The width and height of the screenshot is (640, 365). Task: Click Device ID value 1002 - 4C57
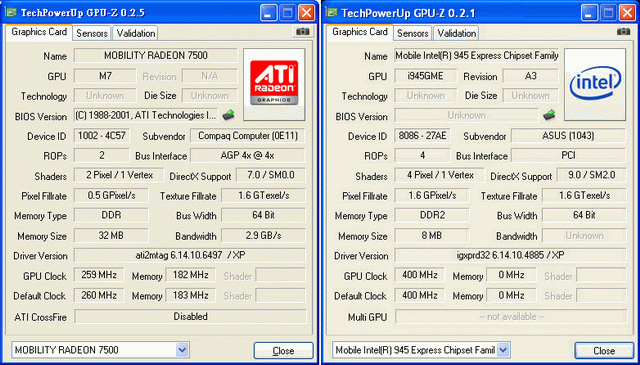102,136
